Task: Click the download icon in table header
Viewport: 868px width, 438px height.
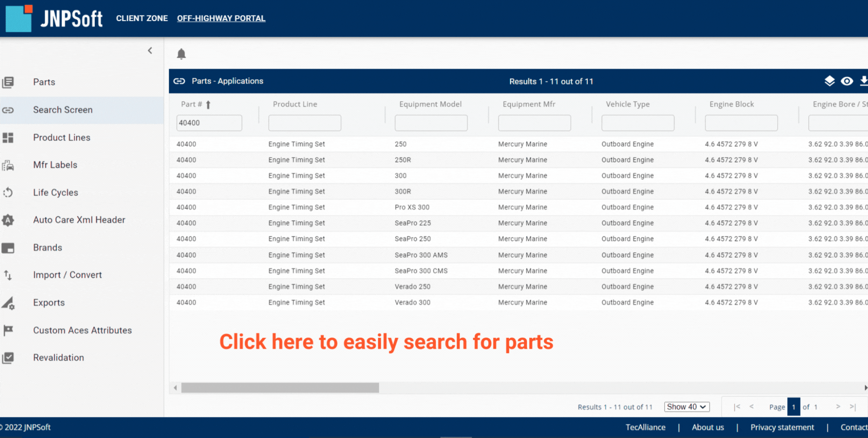Action: point(863,81)
